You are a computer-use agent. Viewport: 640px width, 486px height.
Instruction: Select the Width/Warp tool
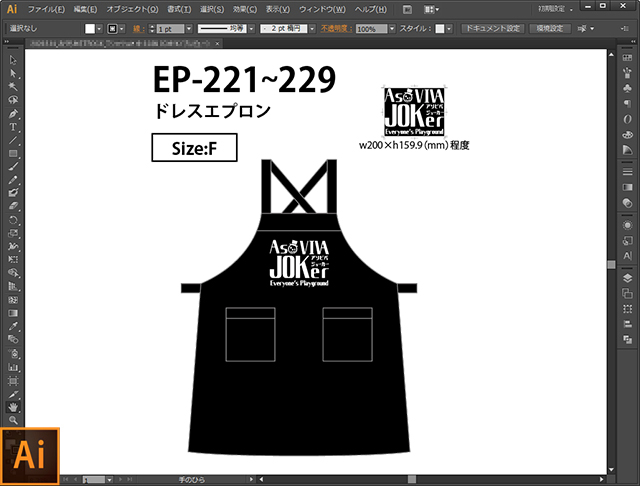tap(13, 246)
